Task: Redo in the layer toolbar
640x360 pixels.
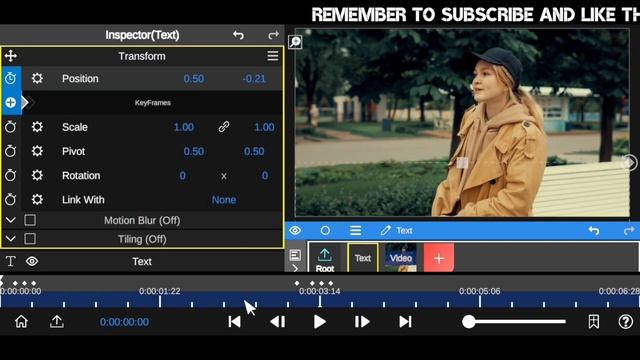Action: point(629,231)
